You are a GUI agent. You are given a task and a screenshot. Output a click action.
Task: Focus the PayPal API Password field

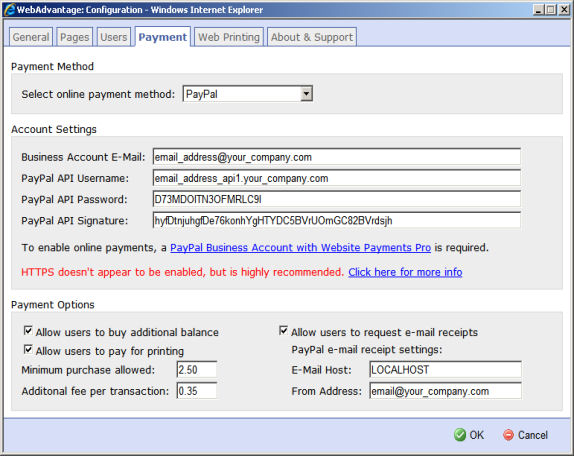[x=337, y=199]
